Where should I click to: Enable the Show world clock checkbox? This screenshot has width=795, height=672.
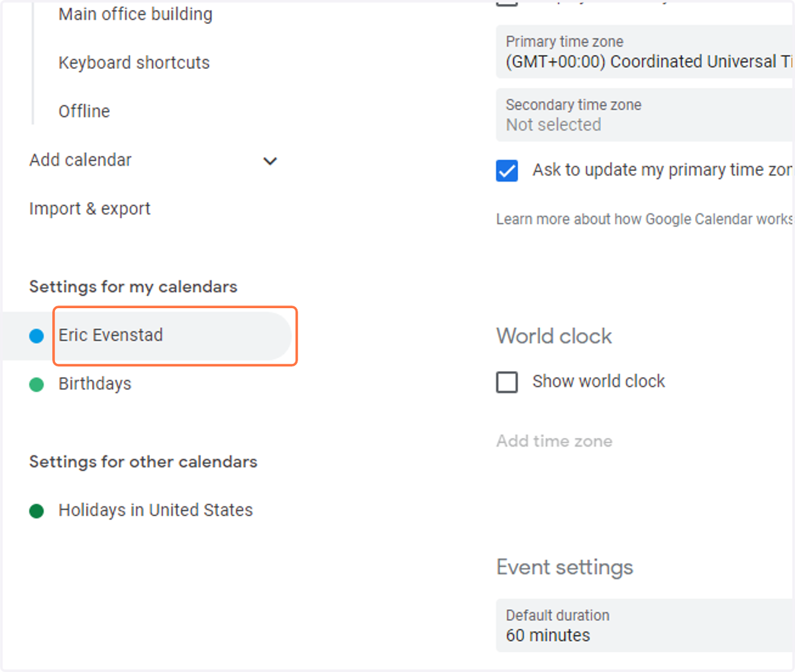(x=507, y=382)
